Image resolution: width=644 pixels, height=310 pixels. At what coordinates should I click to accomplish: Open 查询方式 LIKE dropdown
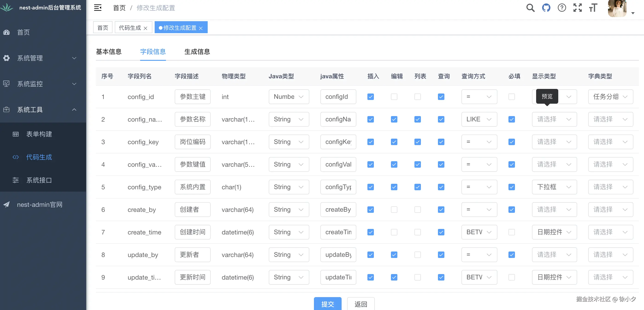pos(479,119)
